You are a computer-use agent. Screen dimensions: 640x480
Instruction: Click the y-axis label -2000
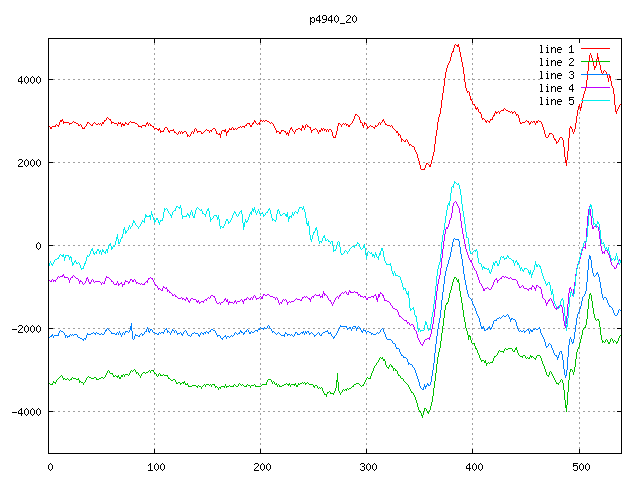(27, 329)
